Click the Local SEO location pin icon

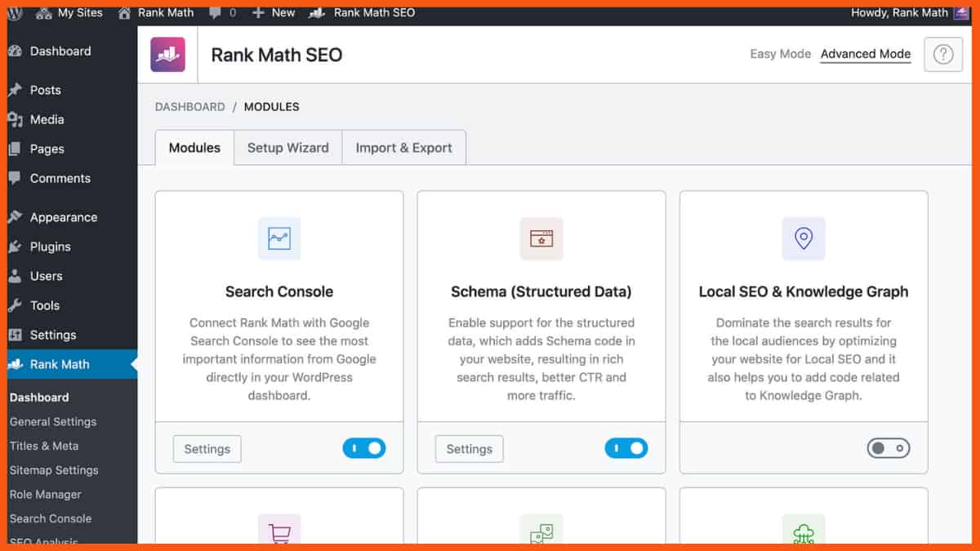(x=803, y=238)
